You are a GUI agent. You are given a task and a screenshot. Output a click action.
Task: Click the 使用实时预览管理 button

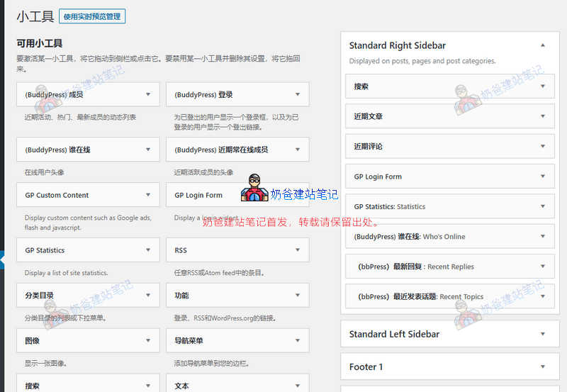[x=92, y=16]
